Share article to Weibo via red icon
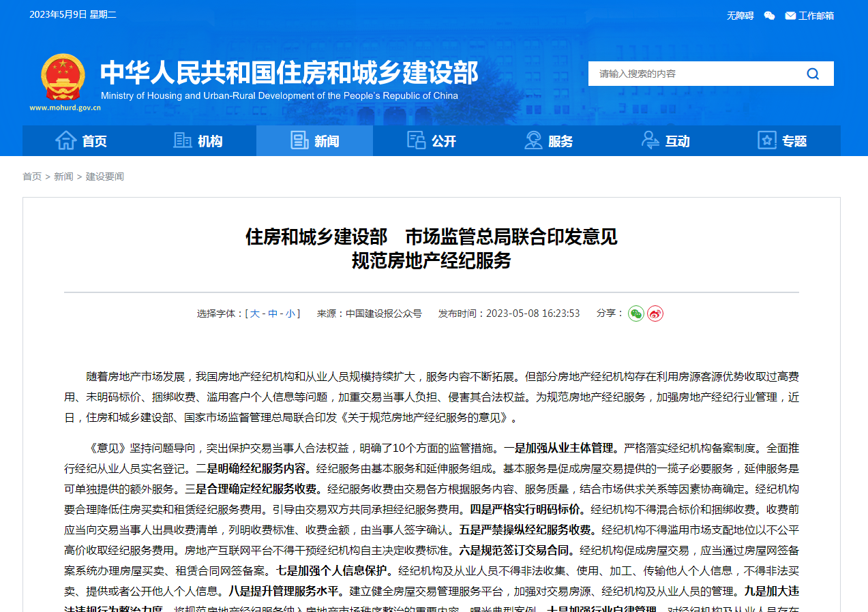Screen dimensions: 868x612 tap(655, 314)
